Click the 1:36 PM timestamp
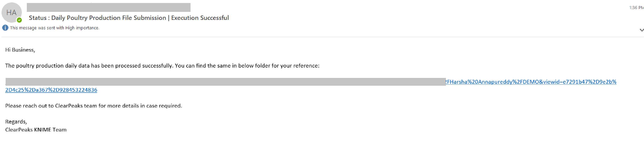The width and height of the screenshot is (644, 161). pyautogui.click(x=636, y=8)
